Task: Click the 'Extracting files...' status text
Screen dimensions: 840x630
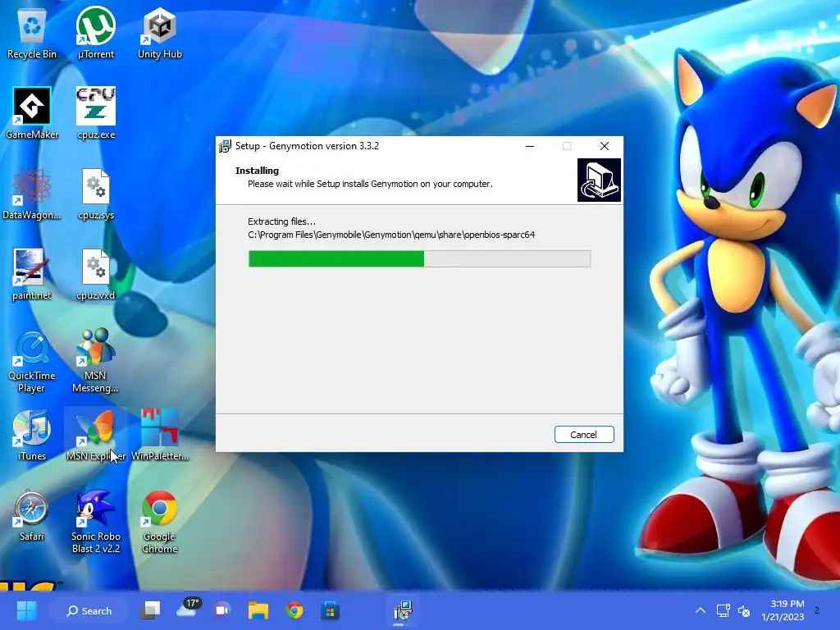Action: coord(282,221)
